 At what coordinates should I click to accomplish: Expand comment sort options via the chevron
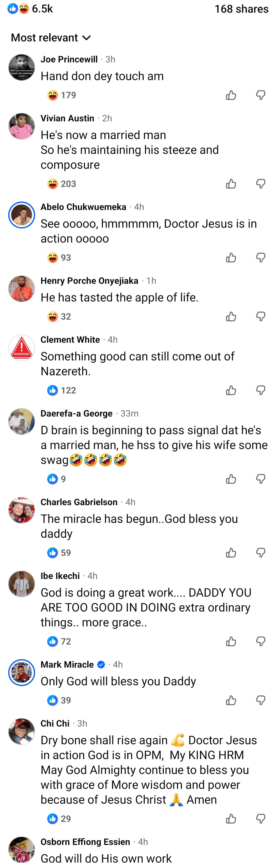87,38
